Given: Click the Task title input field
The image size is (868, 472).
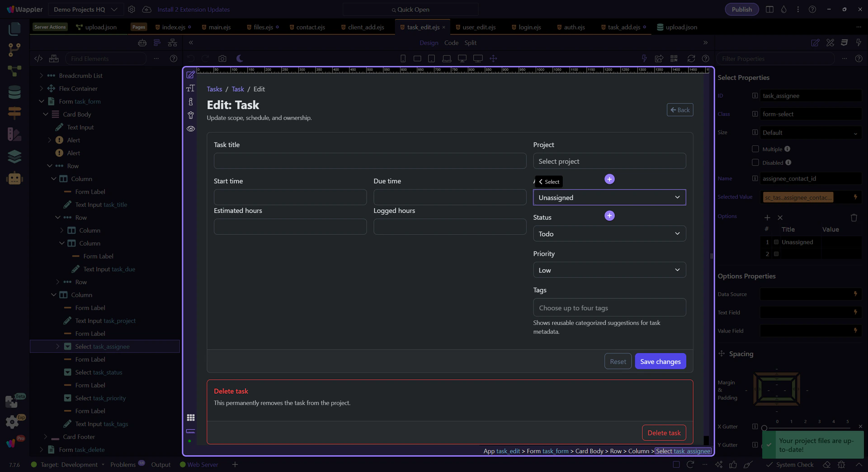Looking at the screenshot, I should (x=369, y=161).
